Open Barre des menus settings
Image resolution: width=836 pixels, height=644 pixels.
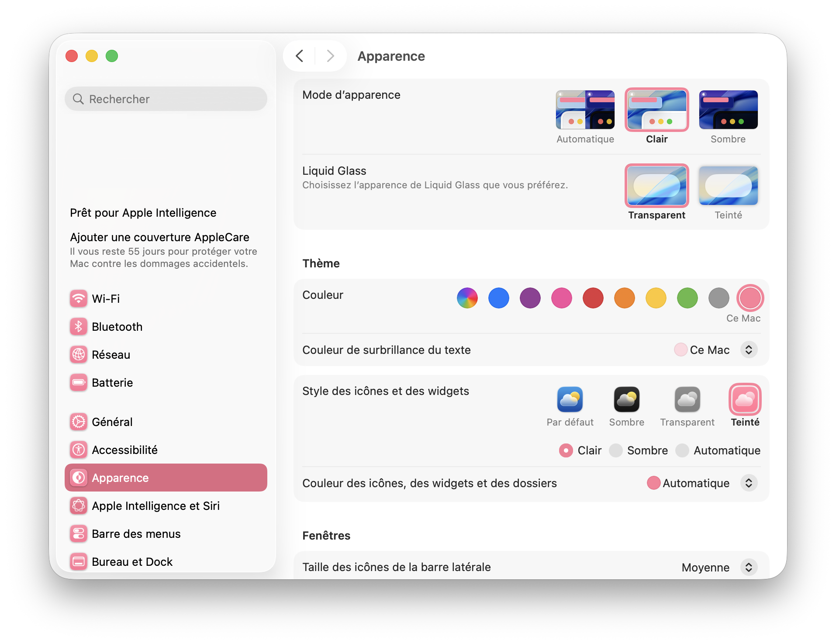tap(136, 534)
